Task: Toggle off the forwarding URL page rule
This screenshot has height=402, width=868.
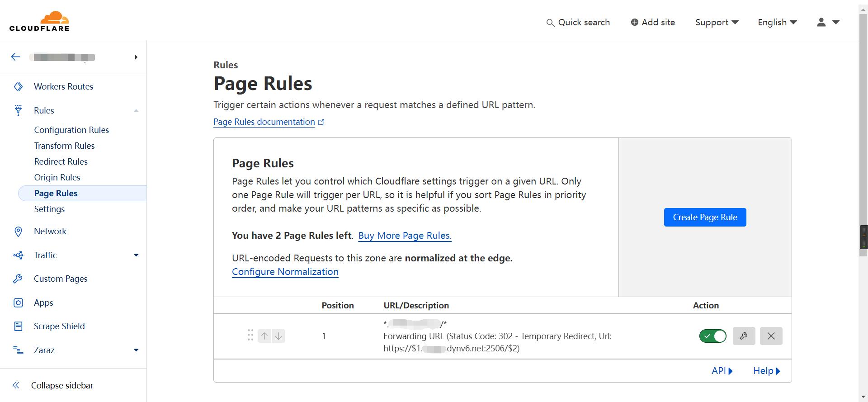Action: [712, 336]
